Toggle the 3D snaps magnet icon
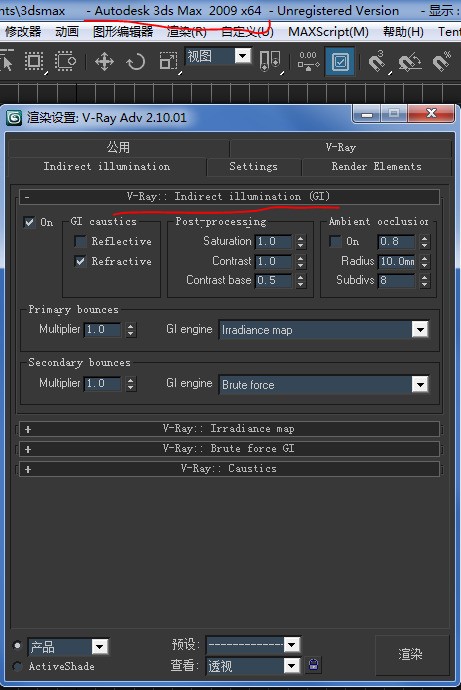The width and height of the screenshot is (461, 690). click(376, 62)
